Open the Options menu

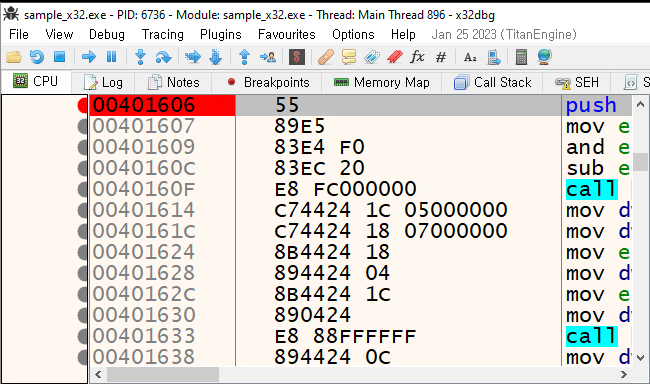point(353,34)
